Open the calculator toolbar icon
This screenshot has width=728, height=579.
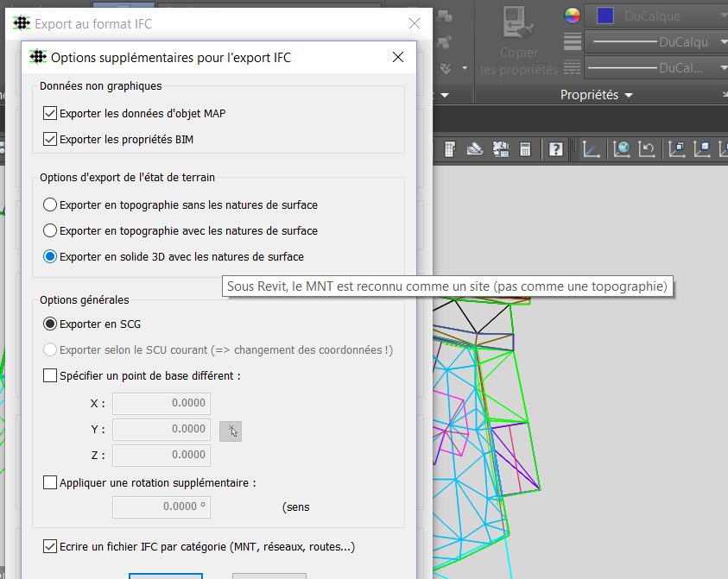coord(525,149)
